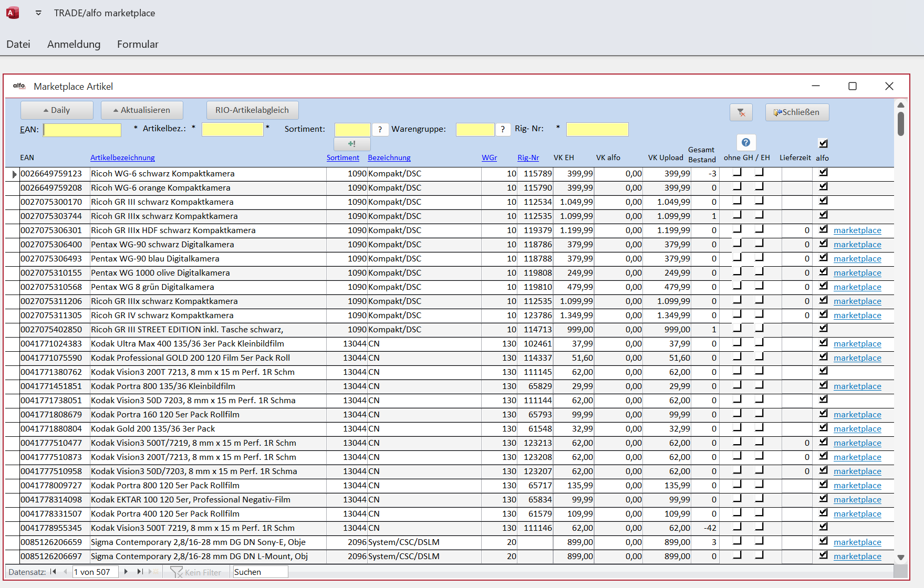Click the Rig-Nr filter input field
Screen dimensions: 924x588
pyautogui.click(x=597, y=129)
